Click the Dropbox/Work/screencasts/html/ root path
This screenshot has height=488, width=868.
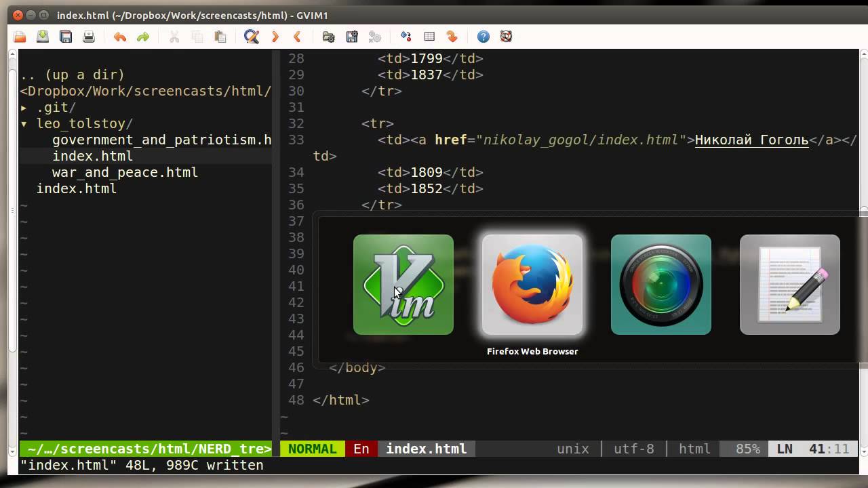(145, 91)
